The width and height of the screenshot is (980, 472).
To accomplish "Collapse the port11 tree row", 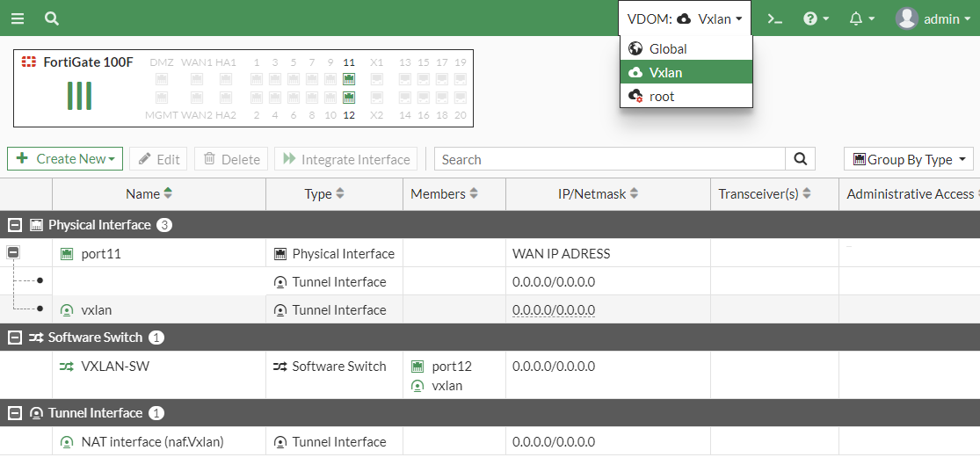I will (13, 252).
